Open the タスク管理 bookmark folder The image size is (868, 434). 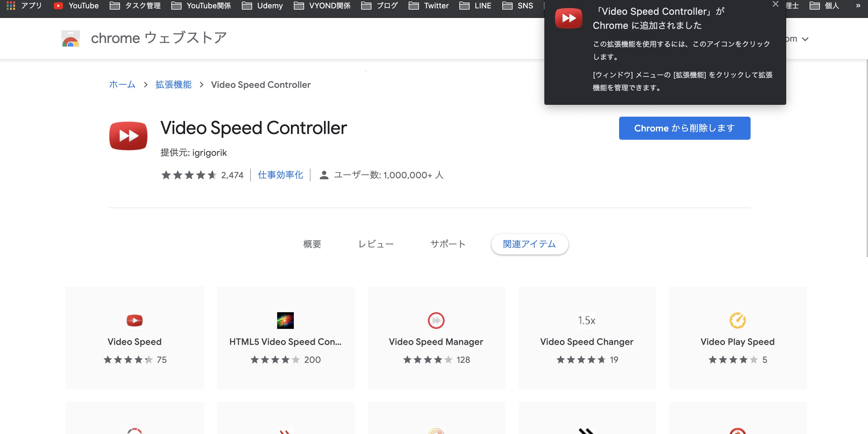point(135,6)
